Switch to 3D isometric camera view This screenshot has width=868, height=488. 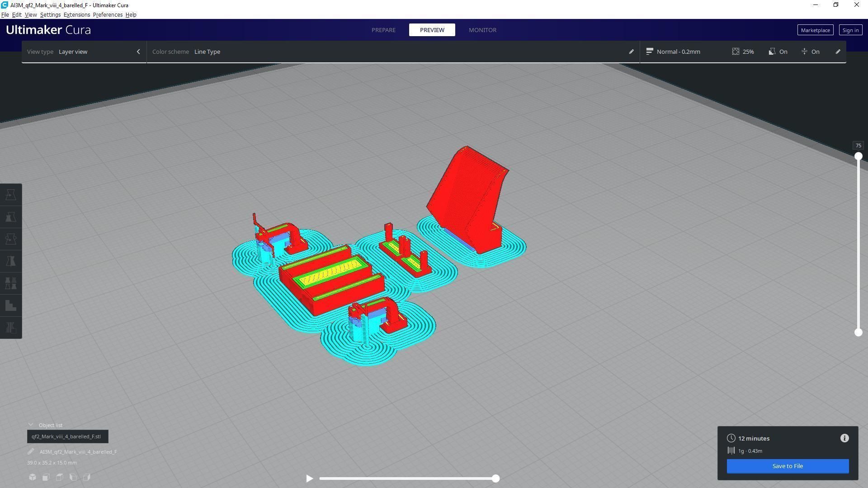[x=33, y=477]
